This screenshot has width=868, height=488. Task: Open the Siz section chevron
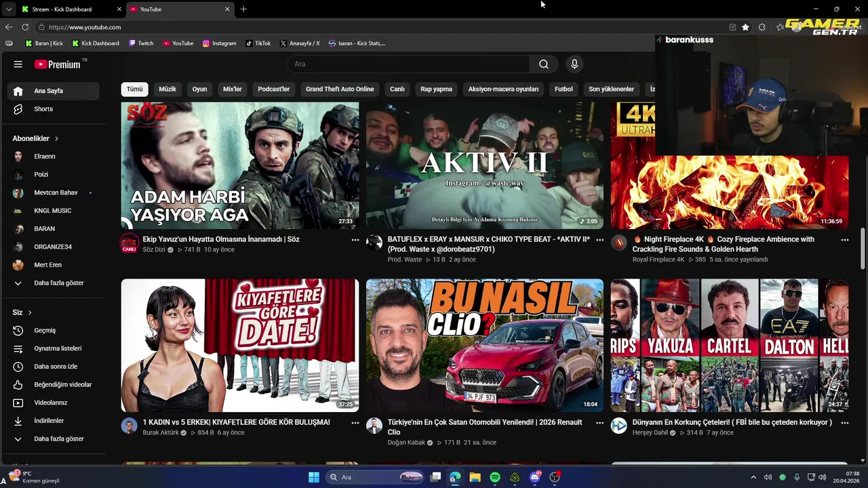click(30, 312)
